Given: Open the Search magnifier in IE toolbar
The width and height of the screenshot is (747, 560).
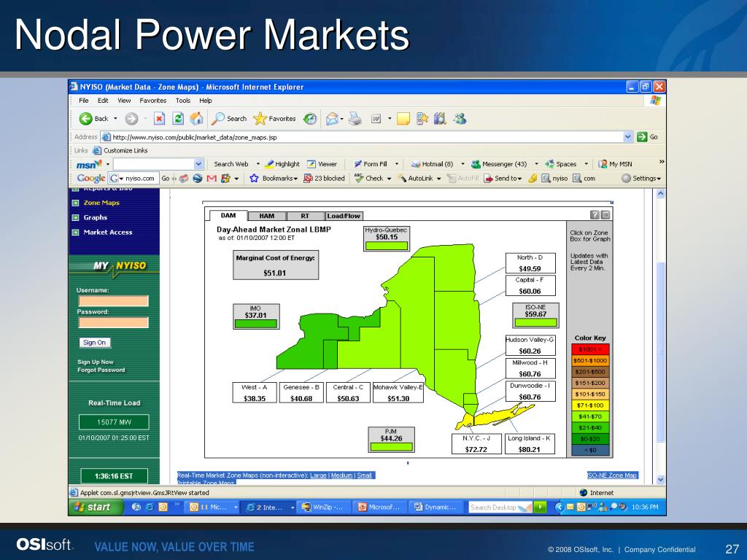Looking at the screenshot, I should [x=229, y=119].
